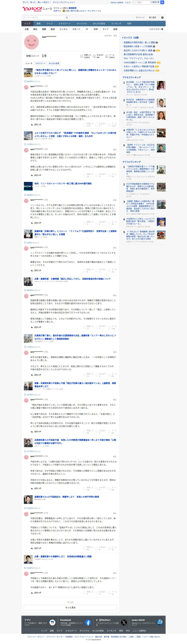
Task: Toggle なるほど showing 6
Action: [100, 548]
